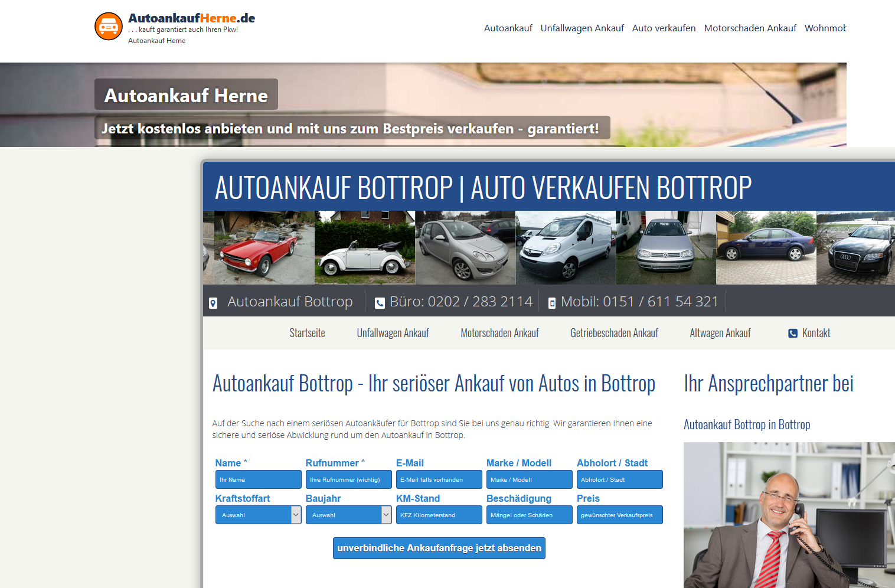Image resolution: width=895 pixels, height=588 pixels.
Task: Click the E-Mail input field
Action: coord(439,479)
